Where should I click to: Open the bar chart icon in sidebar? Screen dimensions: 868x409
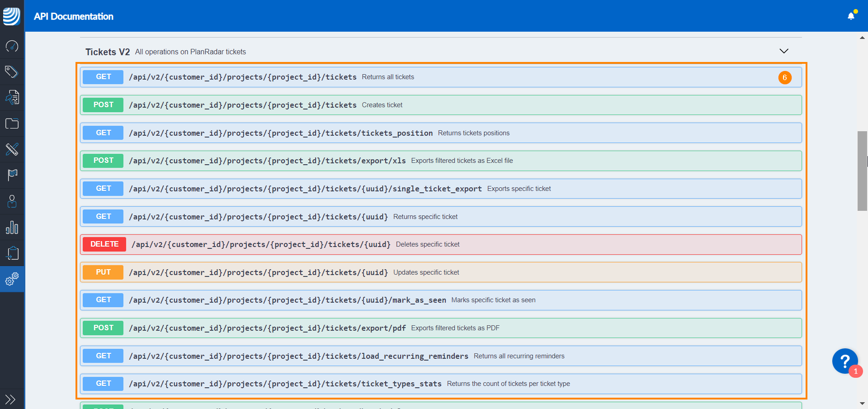12,227
